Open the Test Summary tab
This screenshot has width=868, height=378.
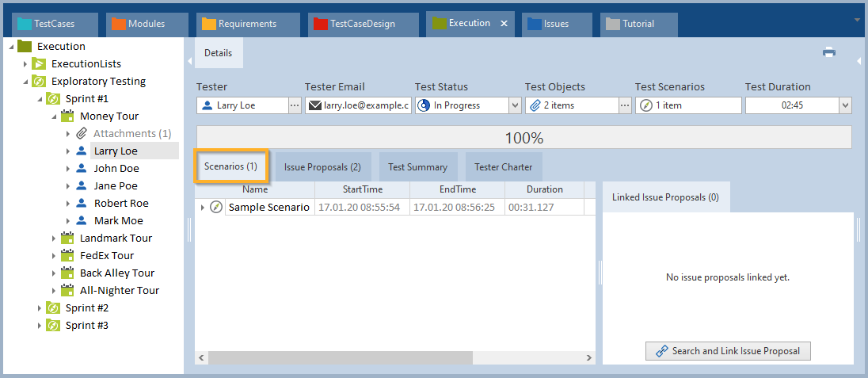417,167
